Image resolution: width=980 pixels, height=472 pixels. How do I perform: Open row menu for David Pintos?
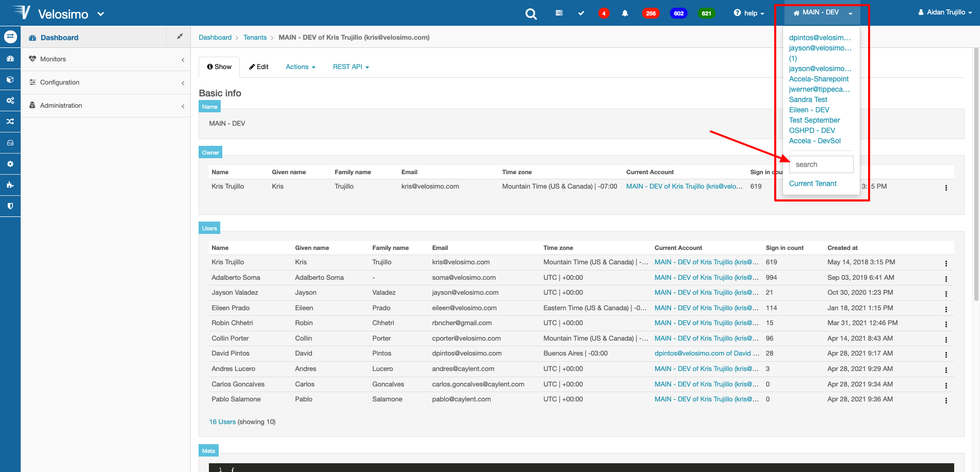tap(946, 355)
